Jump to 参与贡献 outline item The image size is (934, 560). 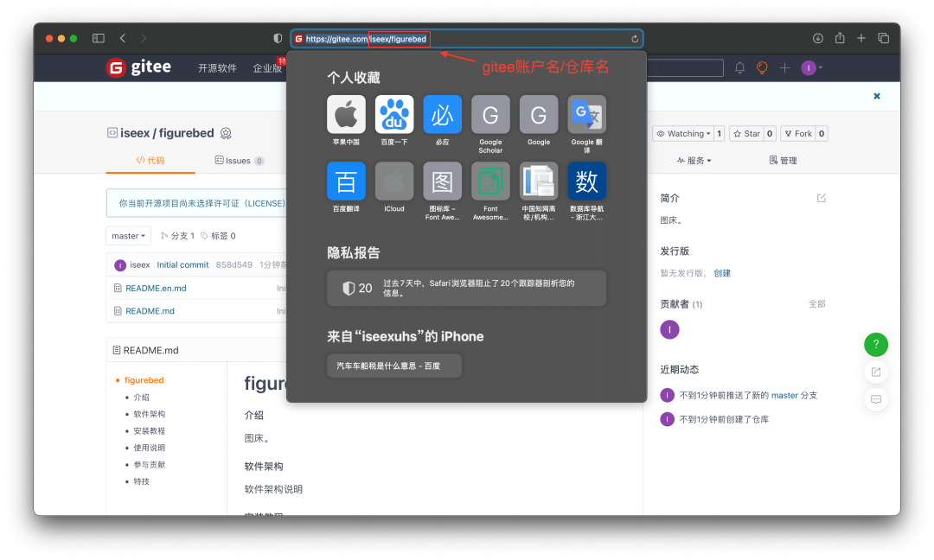150,464
